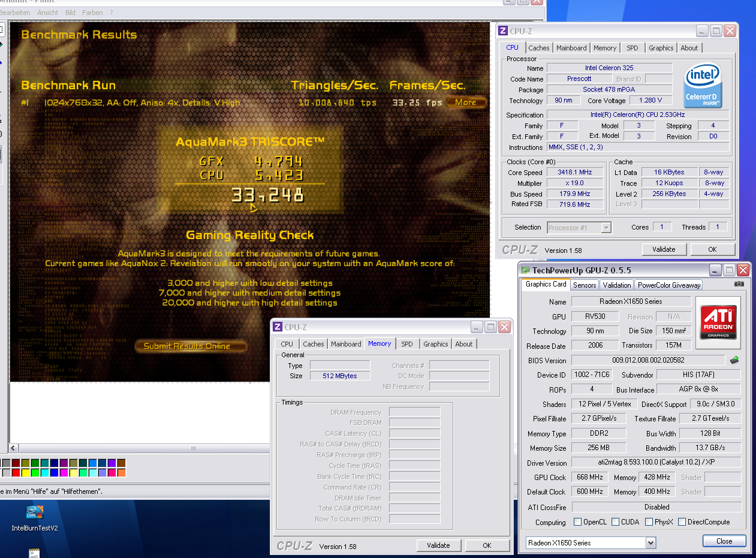Click the More button in AquaMark results
This screenshot has height=558, width=756.
pos(466,102)
